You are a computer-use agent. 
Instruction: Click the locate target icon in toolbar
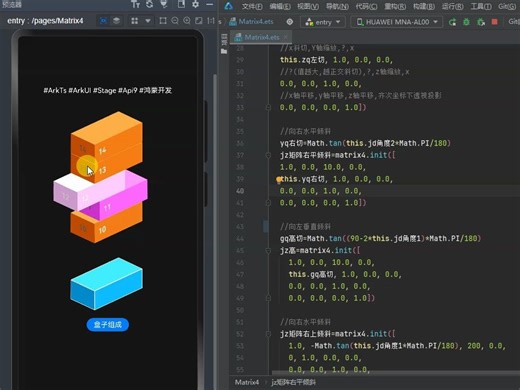pyautogui.click(x=290, y=22)
